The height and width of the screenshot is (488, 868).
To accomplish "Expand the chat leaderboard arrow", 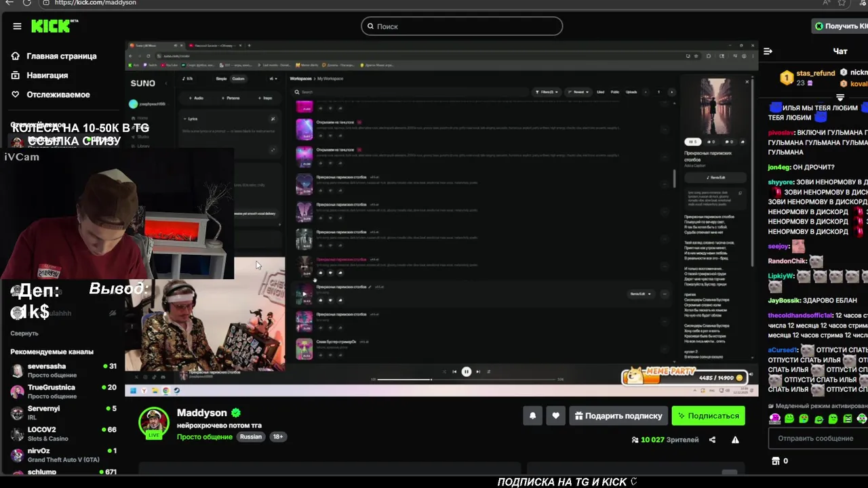I will pyautogui.click(x=840, y=98).
